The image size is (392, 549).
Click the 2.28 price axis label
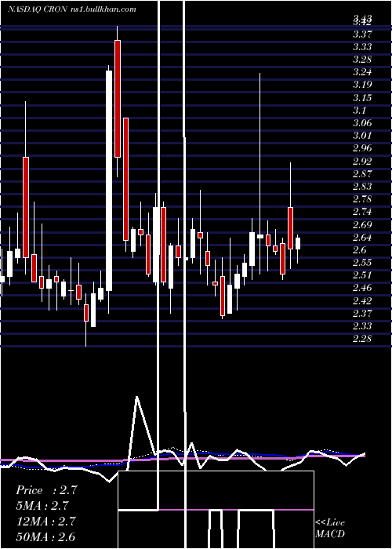tap(362, 339)
